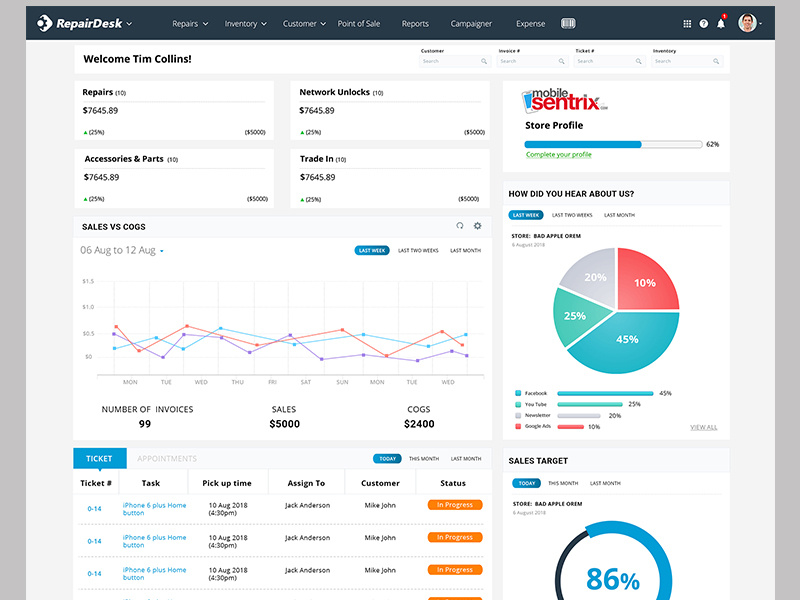Click View All under referral sources
This screenshot has height=600, width=800.
click(704, 428)
